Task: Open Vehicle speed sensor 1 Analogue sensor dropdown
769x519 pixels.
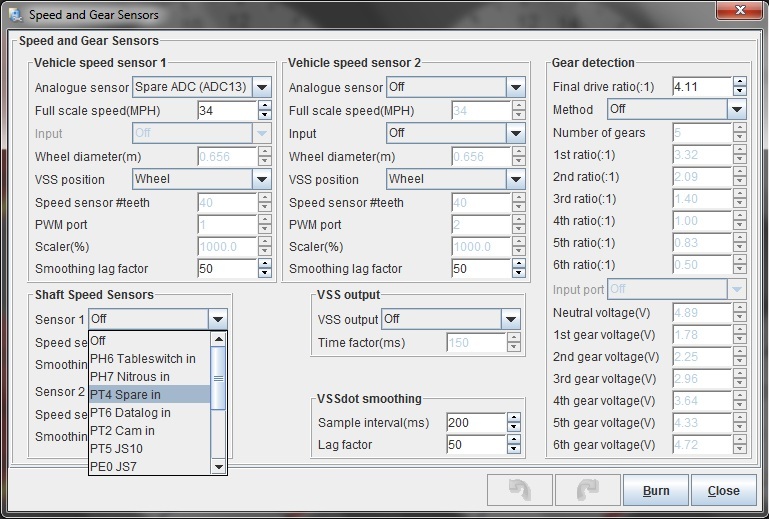Action: coord(262,88)
